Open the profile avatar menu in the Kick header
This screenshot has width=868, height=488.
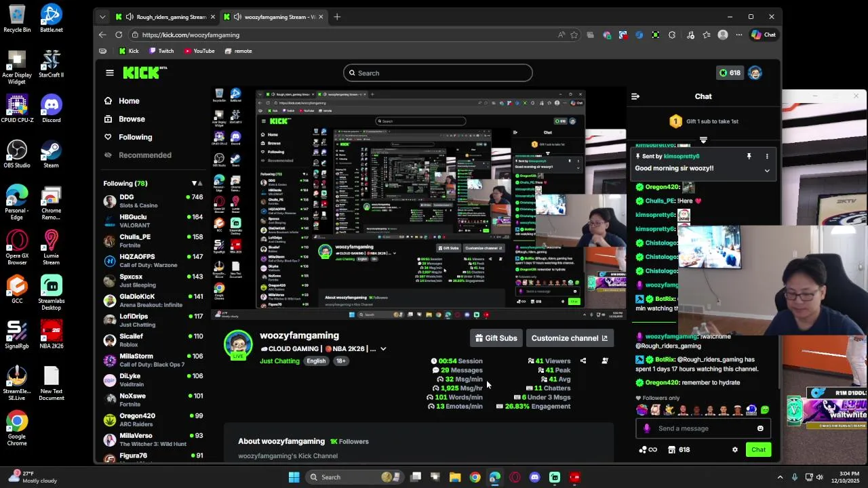click(x=755, y=73)
